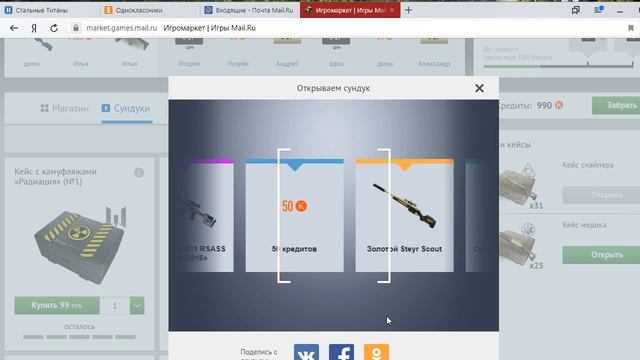The width and height of the screenshot is (640, 360).
Task: Share via Facebook icon
Action: pyautogui.click(x=341, y=352)
